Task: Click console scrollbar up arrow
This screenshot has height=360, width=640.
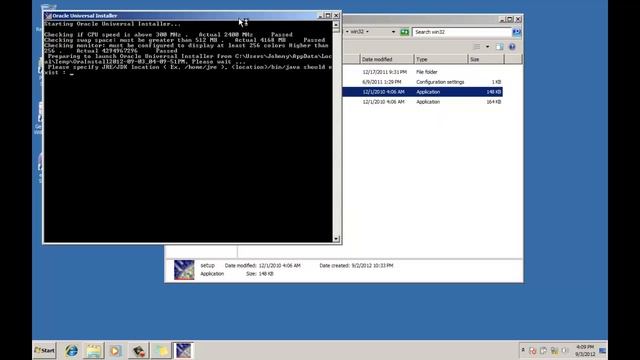Action: pos(336,24)
